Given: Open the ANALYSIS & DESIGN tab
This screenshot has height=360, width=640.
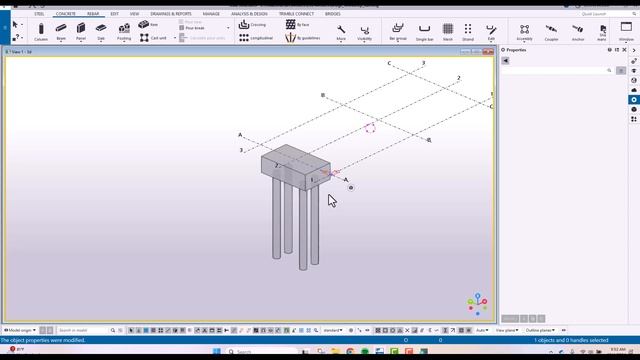Looking at the screenshot, I should 249,14.
